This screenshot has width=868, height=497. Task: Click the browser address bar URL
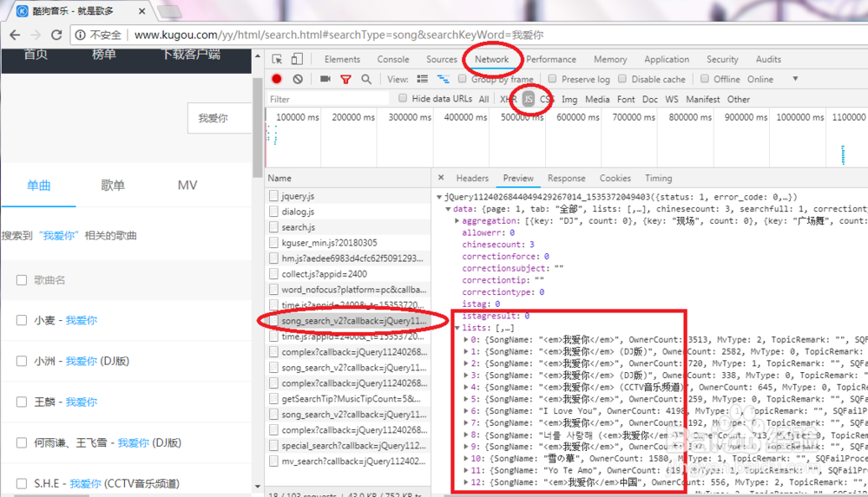tap(339, 35)
